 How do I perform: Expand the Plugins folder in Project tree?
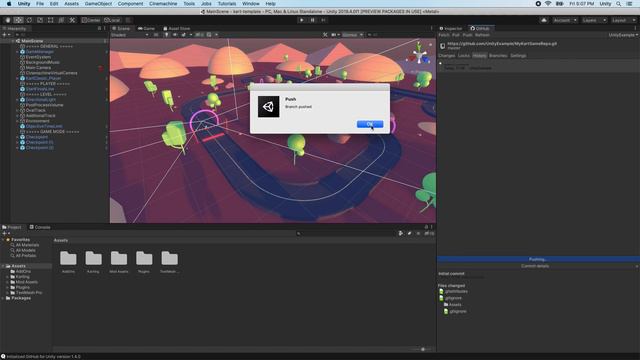[7, 287]
